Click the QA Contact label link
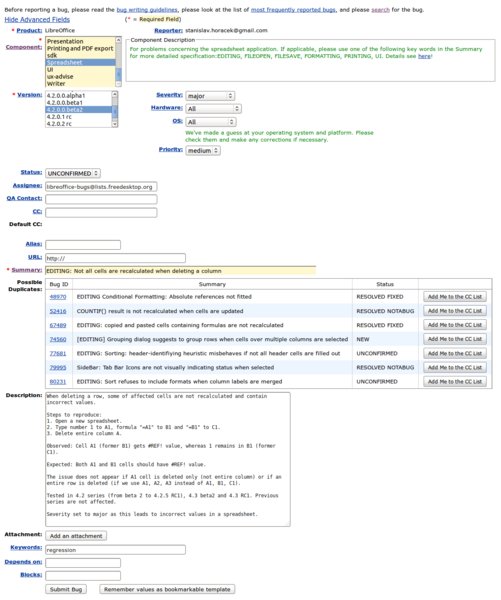 [24, 198]
